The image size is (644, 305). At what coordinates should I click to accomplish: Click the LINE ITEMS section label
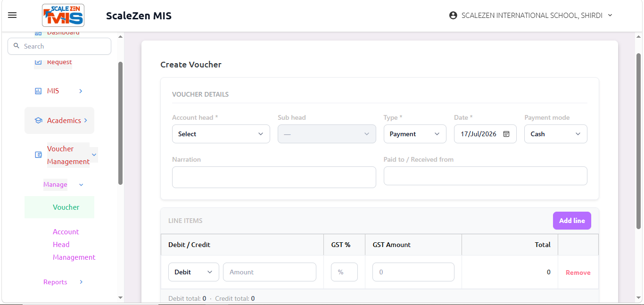pyautogui.click(x=185, y=221)
